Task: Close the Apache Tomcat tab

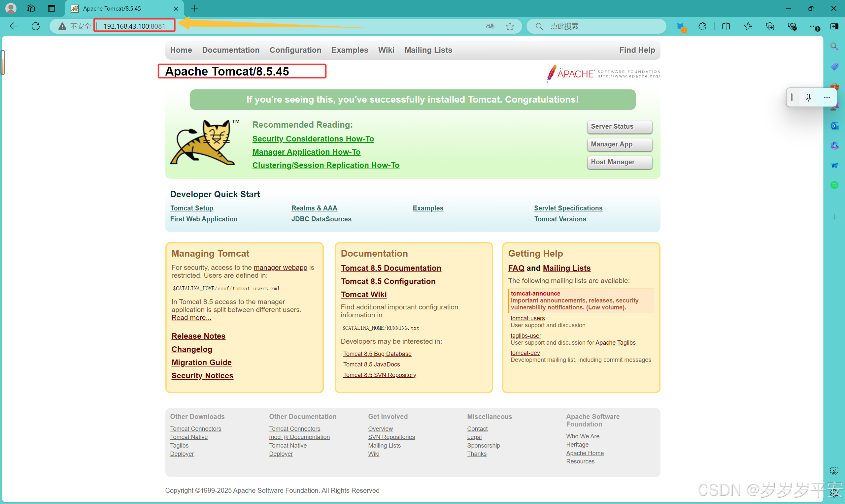Action: [x=176, y=9]
